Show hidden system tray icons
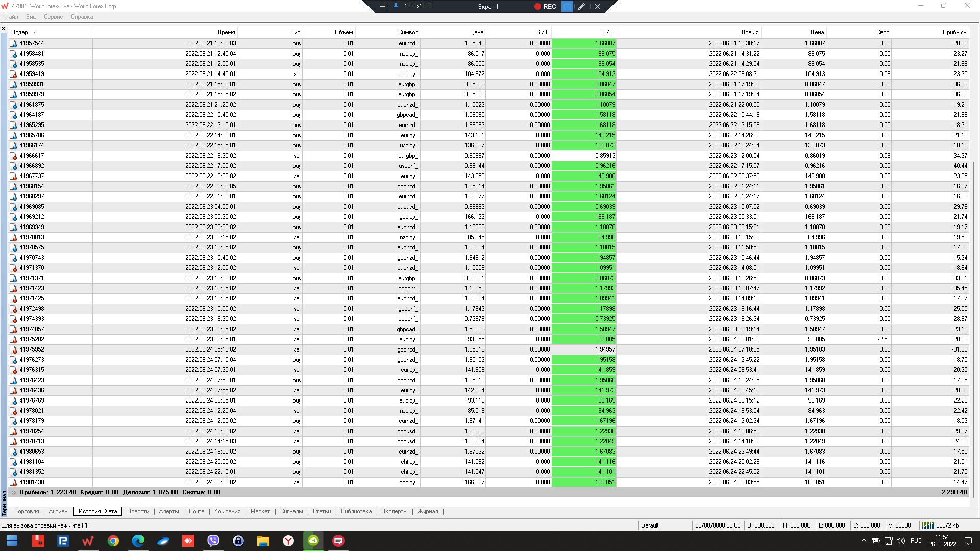This screenshot has height=551, width=980. (864, 541)
